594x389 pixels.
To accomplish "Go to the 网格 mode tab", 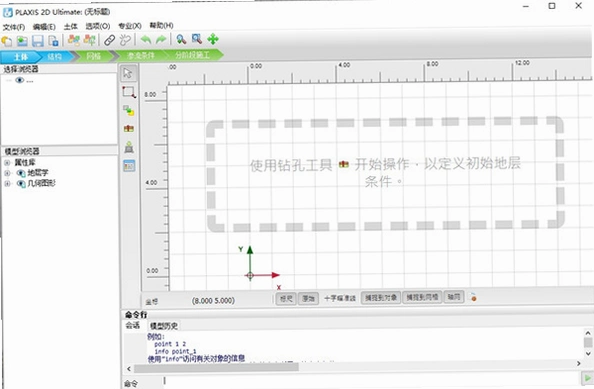I will (x=94, y=56).
